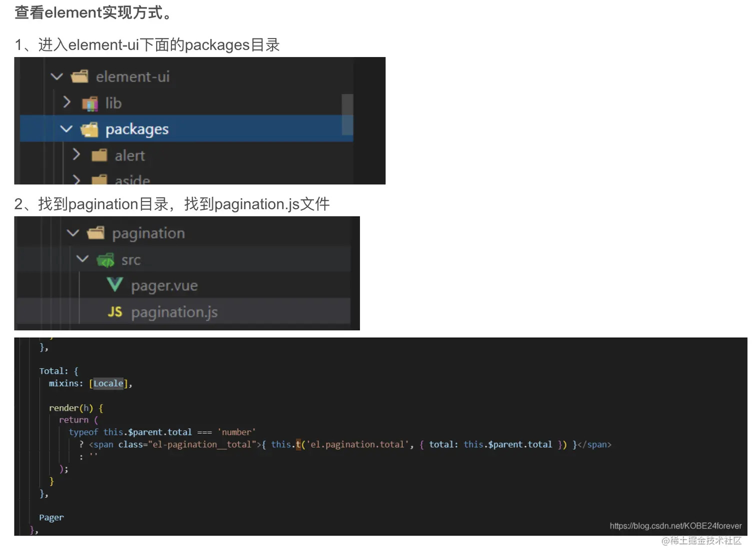Collapse the packages folder chevron
The width and height of the screenshot is (756, 560).
point(66,129)
